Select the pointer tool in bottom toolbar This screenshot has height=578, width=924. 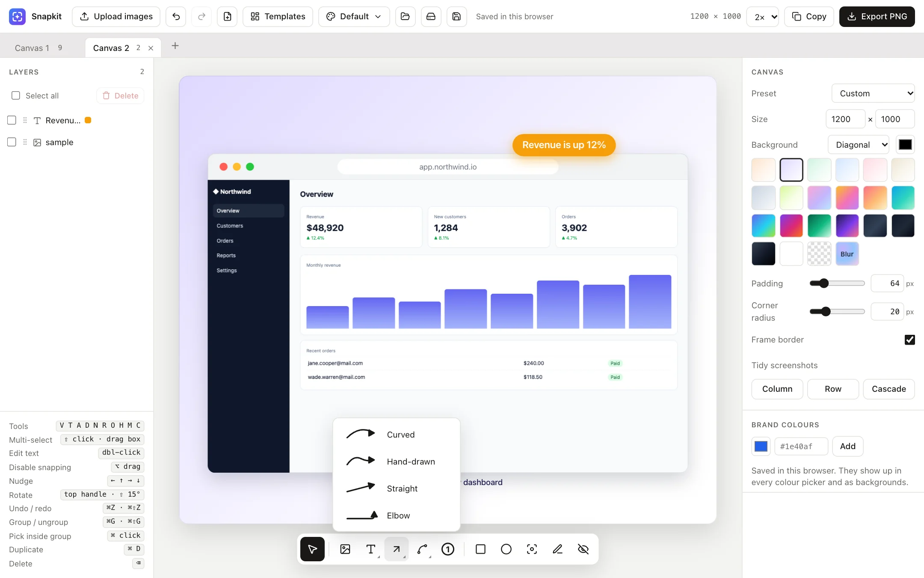click(312, 549)
